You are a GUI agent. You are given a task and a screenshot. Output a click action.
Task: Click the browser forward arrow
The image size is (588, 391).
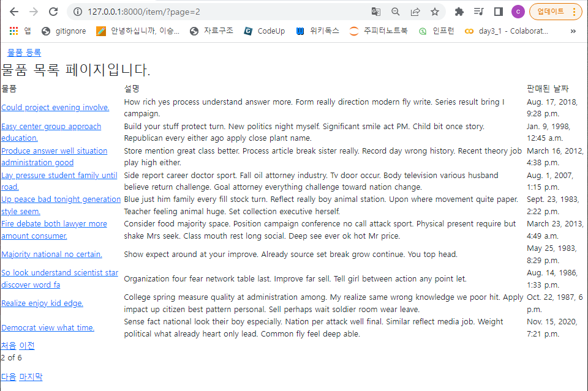tap(33, 12)
